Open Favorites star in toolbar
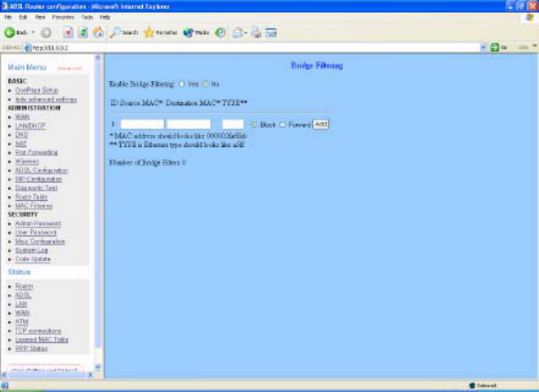Image resolution: width=539 pixels, height=392 pixels. click(x=161, y=33)
